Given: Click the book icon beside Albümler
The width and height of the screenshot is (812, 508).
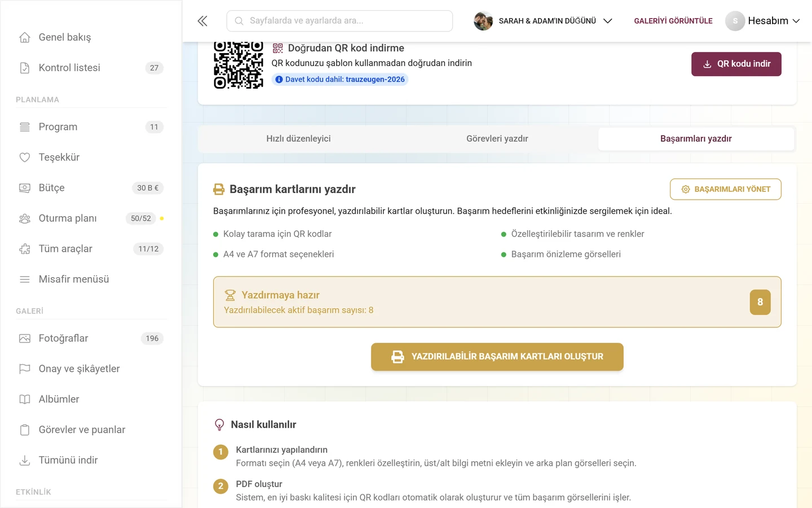Looking at the screenshot, I should [x=25, y=400].
